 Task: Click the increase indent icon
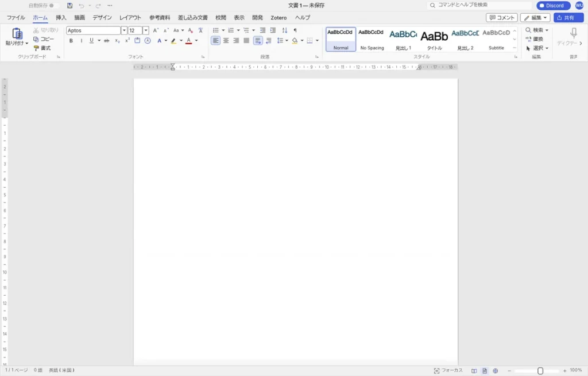pos(273,30)
